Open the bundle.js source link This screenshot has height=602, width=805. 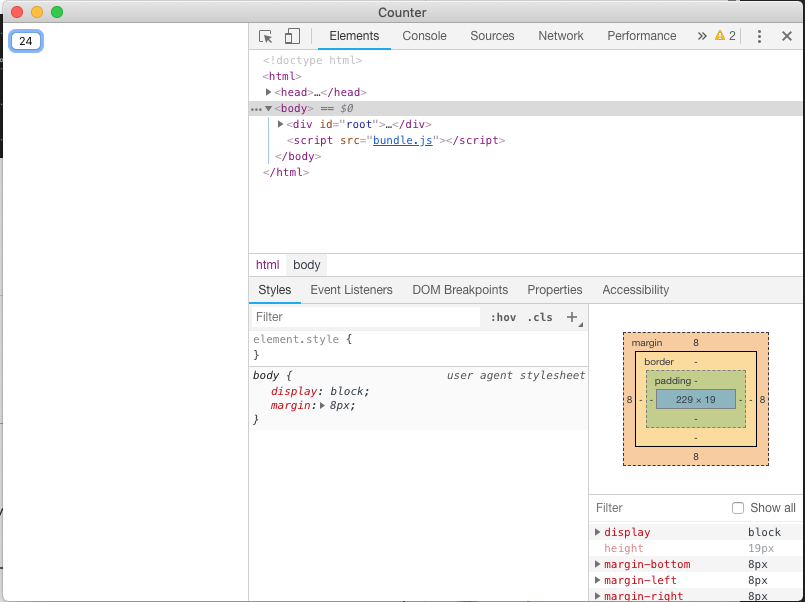pos(402,140)
